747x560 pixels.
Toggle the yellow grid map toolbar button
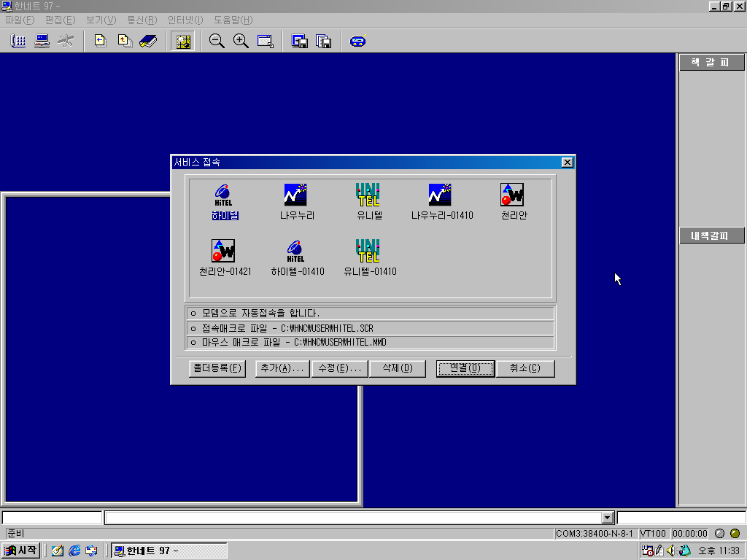183,42
